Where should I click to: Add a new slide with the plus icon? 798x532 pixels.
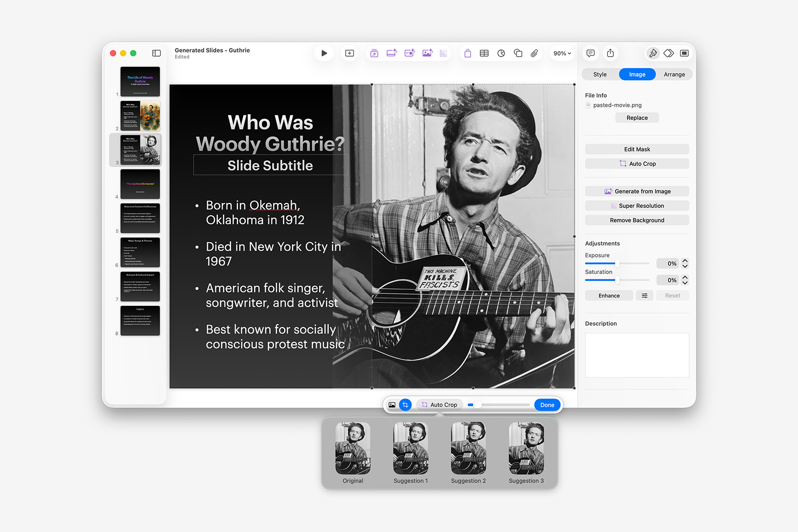pos(350,53)
